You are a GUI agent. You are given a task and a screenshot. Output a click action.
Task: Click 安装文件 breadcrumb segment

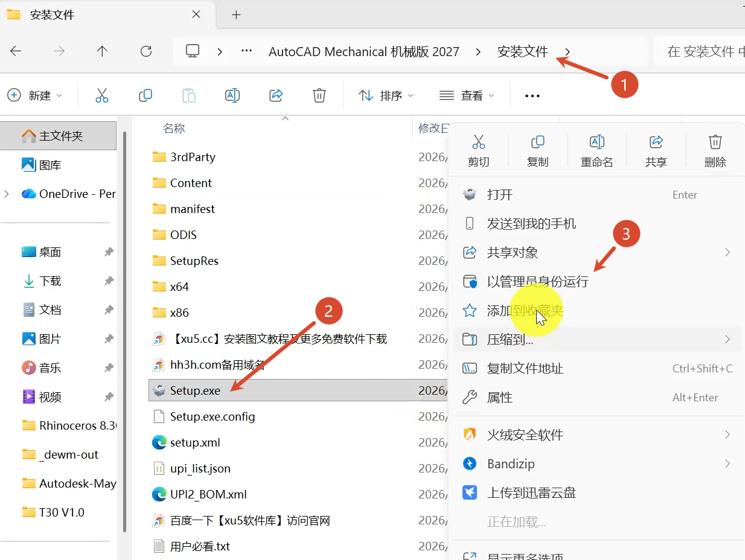[x=523, y=52]
